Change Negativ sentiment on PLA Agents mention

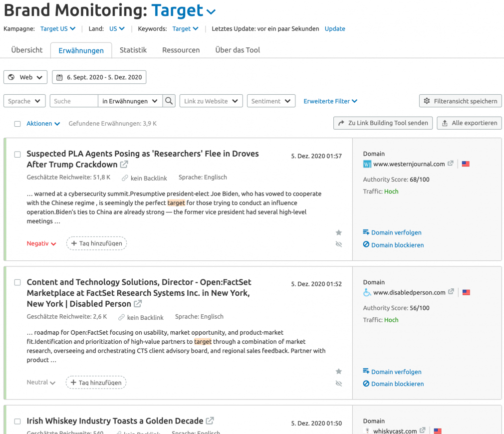[41, 243]
